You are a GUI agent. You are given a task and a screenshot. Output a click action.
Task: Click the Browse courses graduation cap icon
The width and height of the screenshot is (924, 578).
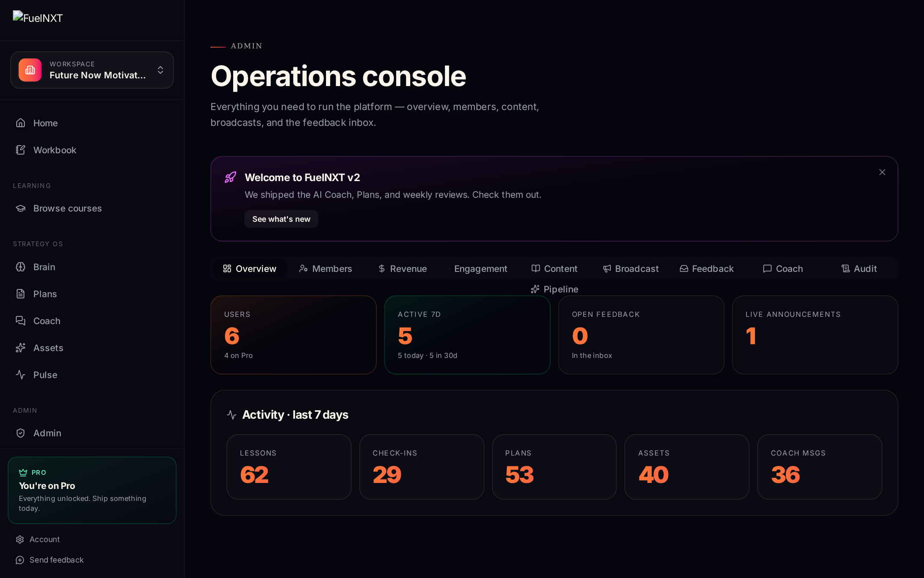(21, 208)
